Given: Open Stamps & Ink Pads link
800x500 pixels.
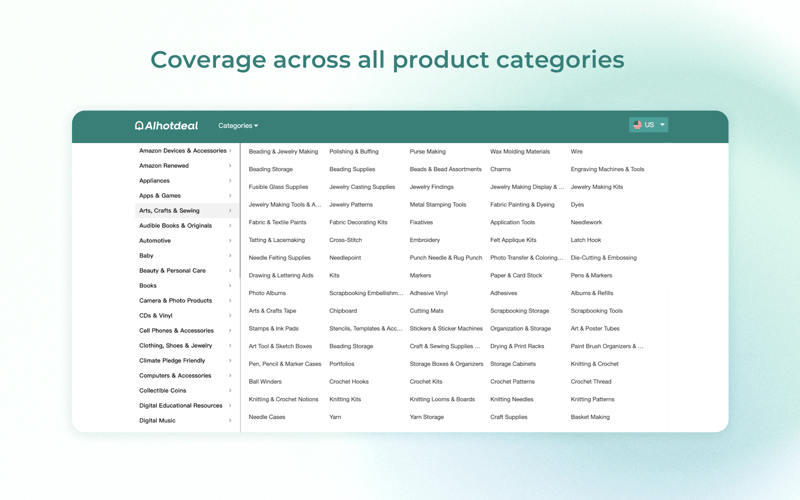Looking at the screenshot, I should pyautogui.click(x=273, y=329).
